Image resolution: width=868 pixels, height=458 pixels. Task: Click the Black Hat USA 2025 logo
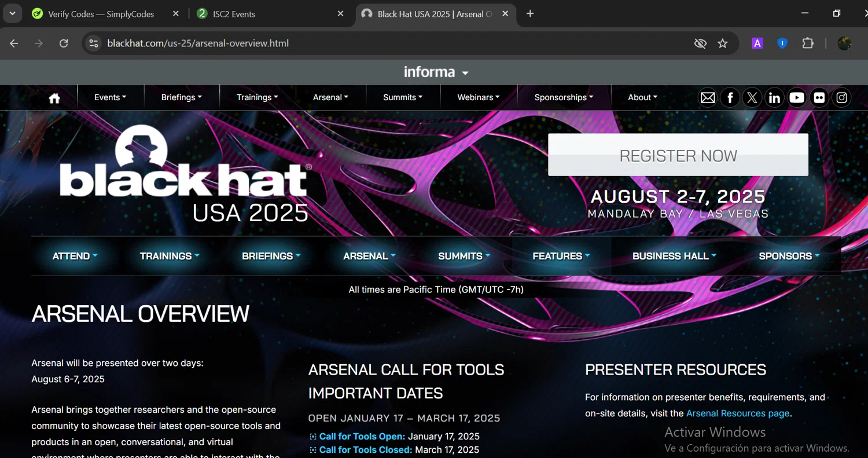pos(185,174)
